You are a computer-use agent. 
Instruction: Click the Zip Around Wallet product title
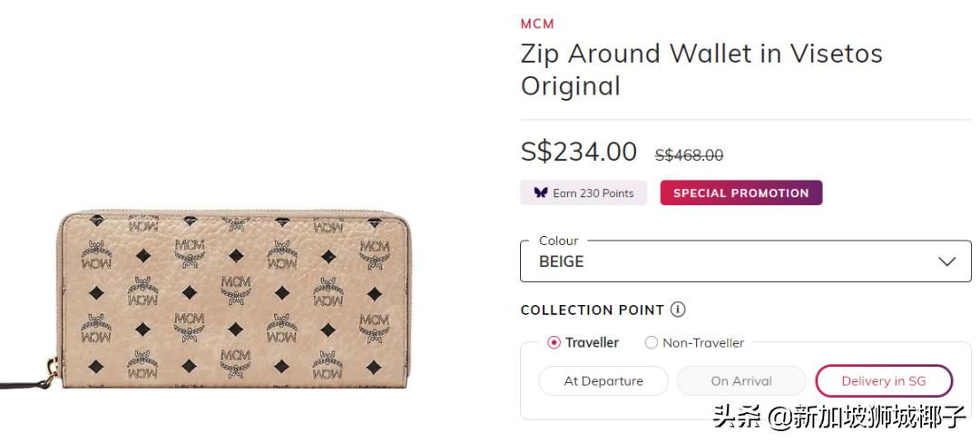(x=701, y=70)
